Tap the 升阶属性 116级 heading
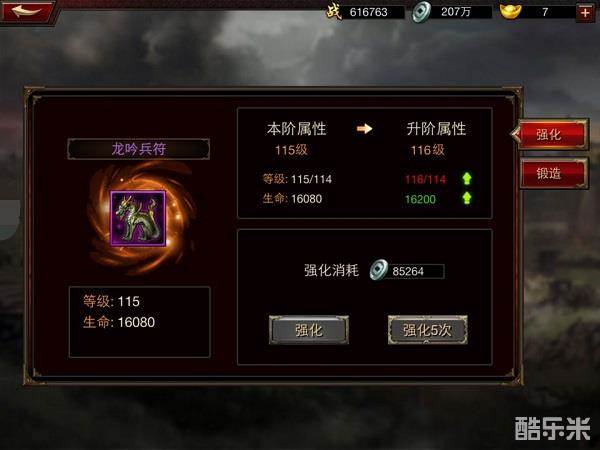 point(435,139)
